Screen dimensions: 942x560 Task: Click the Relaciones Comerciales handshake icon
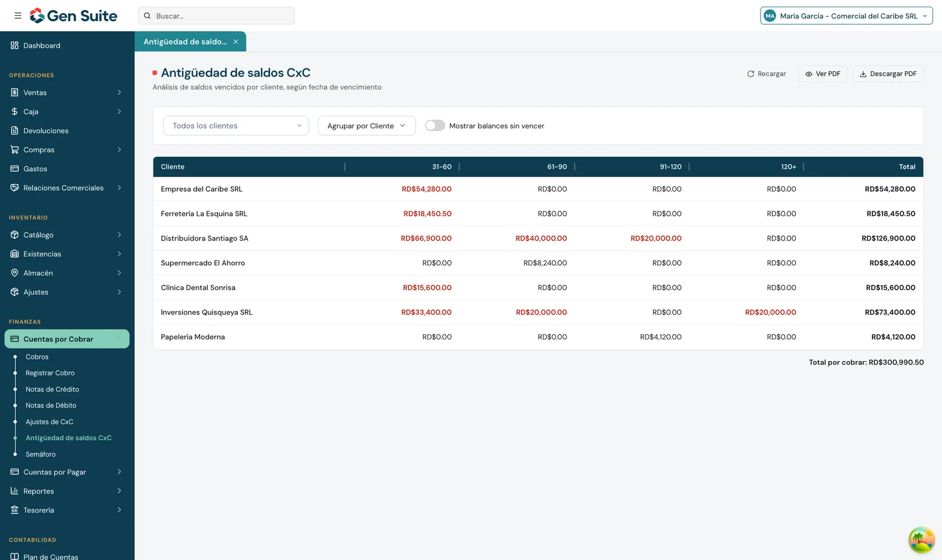pyautogui.click(x=15, y=188)
